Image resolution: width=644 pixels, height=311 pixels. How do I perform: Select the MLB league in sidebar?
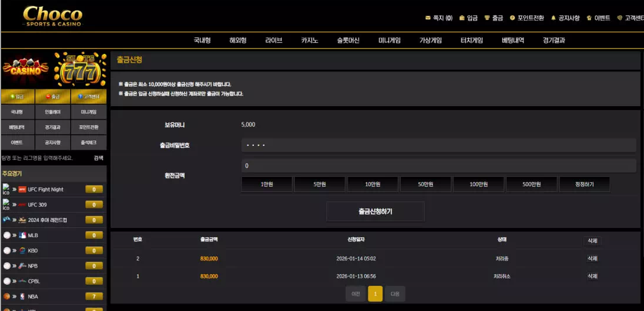coord(33,235)
